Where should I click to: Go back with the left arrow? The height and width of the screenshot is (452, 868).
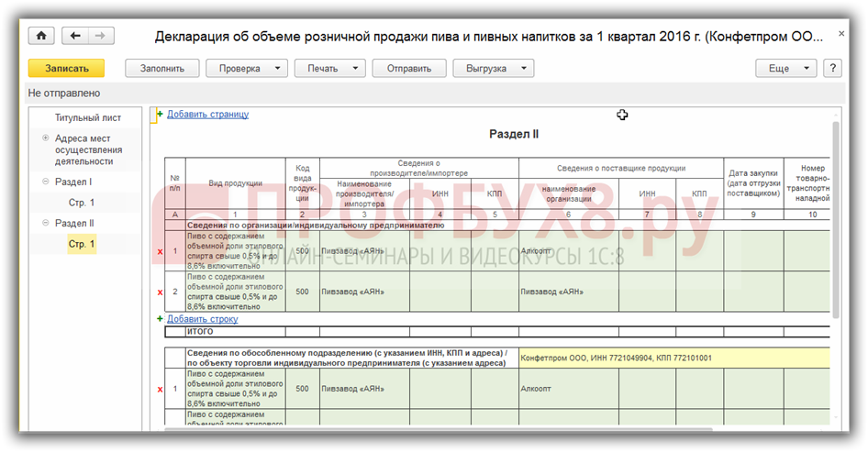[75, 36]
